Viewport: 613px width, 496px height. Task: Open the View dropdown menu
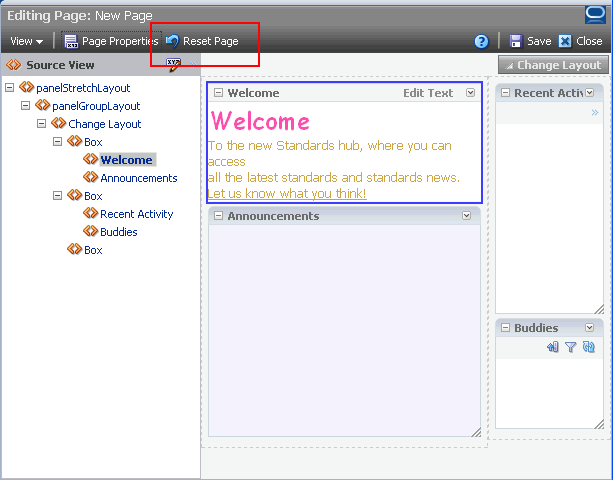coord(26,41)
